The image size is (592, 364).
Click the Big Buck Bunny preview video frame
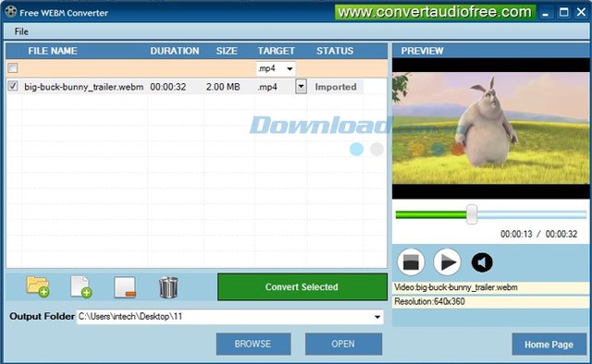tap(491, 128)
